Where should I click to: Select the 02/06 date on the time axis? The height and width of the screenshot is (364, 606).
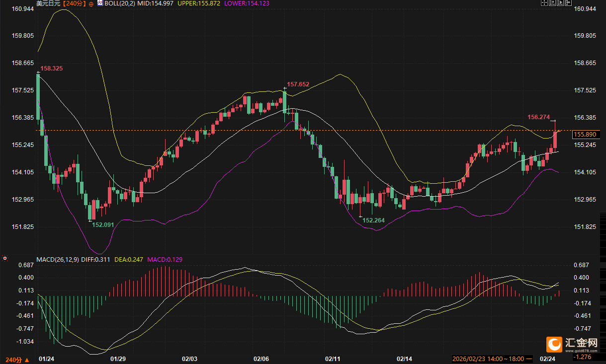[261, 359]
